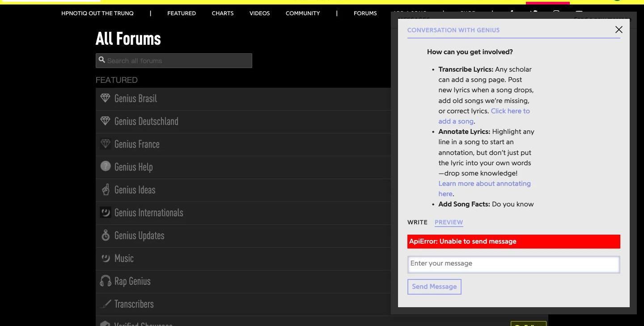The image size is (644, 326).
Task: Click the Genius Brasil diamond icon
Action: 105,98
